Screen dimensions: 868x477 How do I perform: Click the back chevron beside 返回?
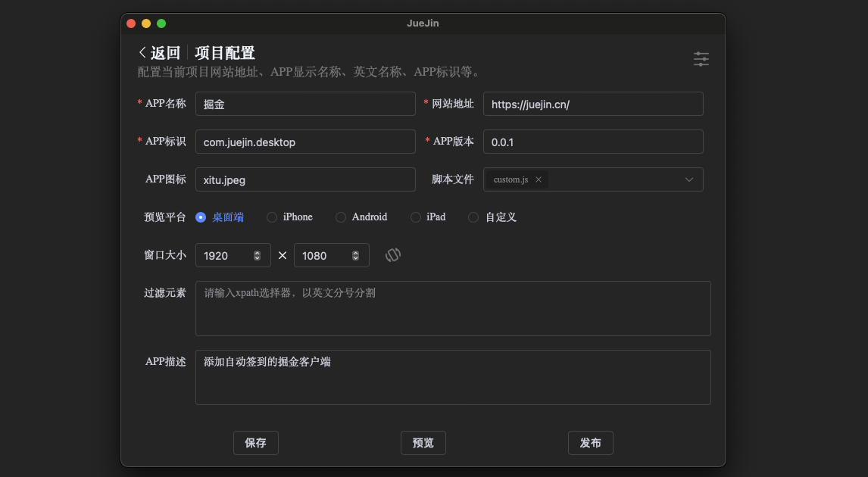[x=141, y=52]
